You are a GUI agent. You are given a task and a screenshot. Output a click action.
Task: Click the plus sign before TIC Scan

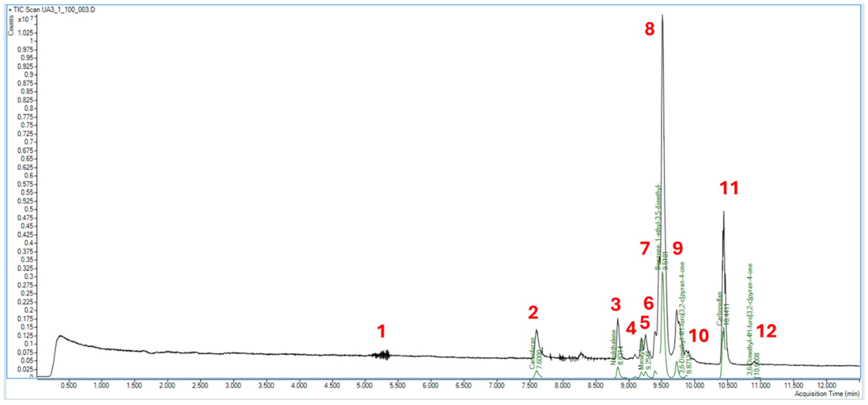pyautogui.click(x=10, y=9)
